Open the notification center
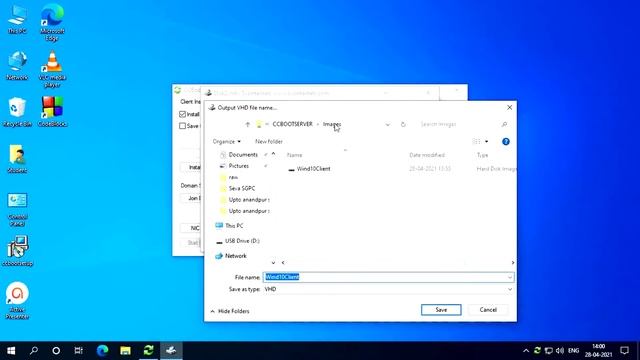 click(624, 351)
